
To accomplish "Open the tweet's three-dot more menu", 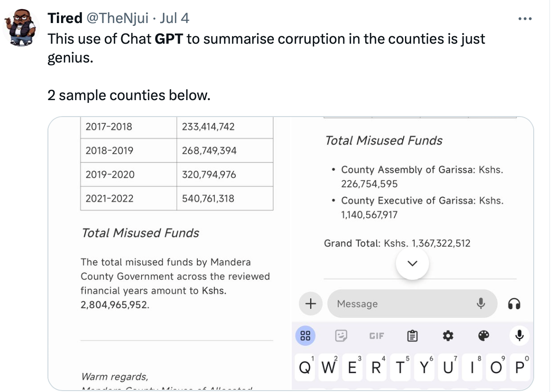I will pyautogui.click(x=525, y=19).
